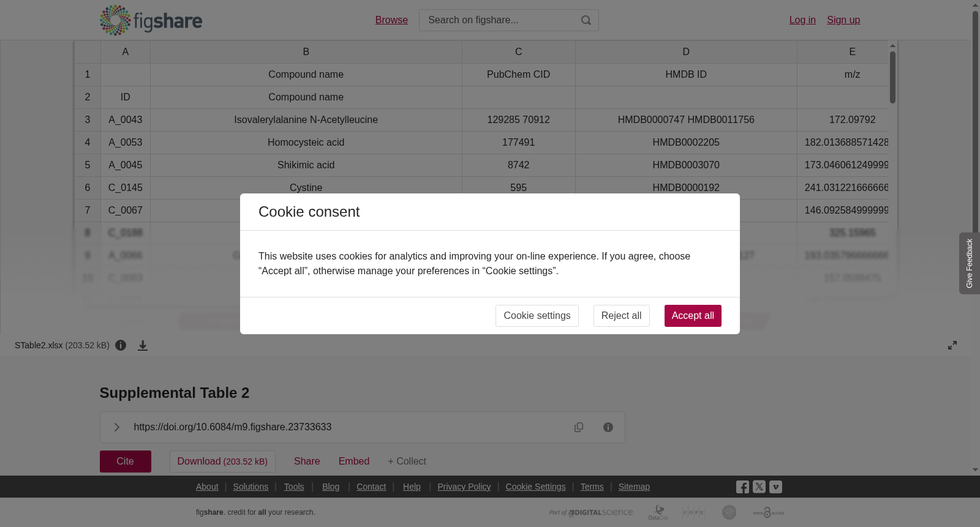
Task: Click cell '8742'
Action: pyautogui.click(x=519, y=165)
